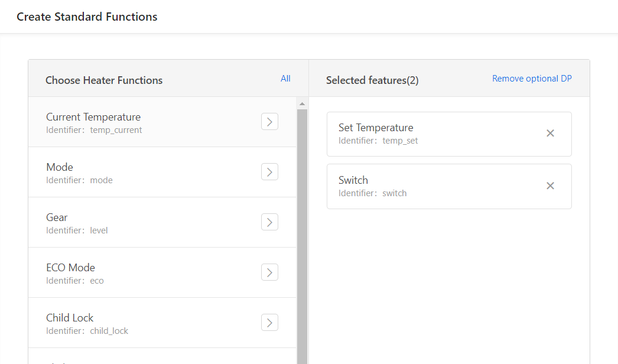Click the function list scrollbar thumb
Screen dimensions: 618x364
click(x=303, y=236)
